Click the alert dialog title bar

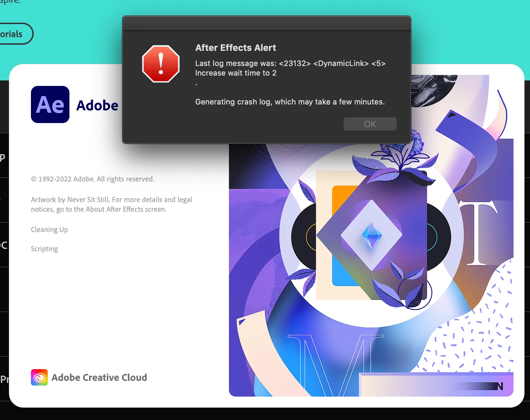(x=267, y=23)
